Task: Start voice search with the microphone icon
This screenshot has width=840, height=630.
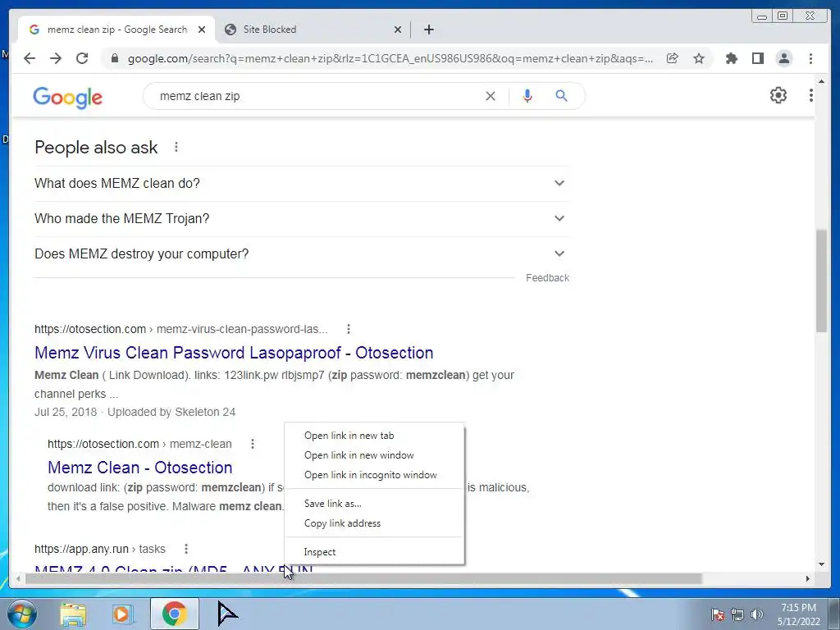Action: pos(527,96)
